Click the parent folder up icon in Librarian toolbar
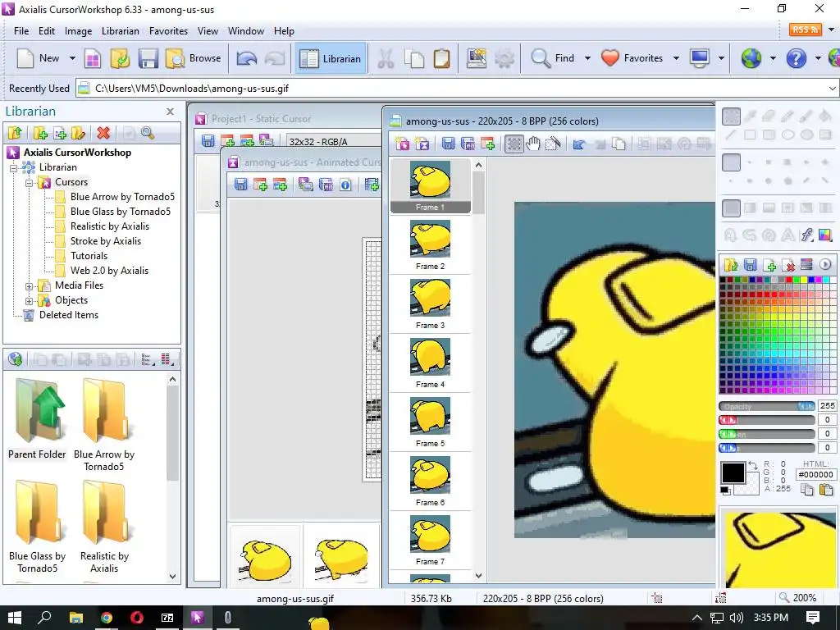840x630 pixels. click(15, 133)
